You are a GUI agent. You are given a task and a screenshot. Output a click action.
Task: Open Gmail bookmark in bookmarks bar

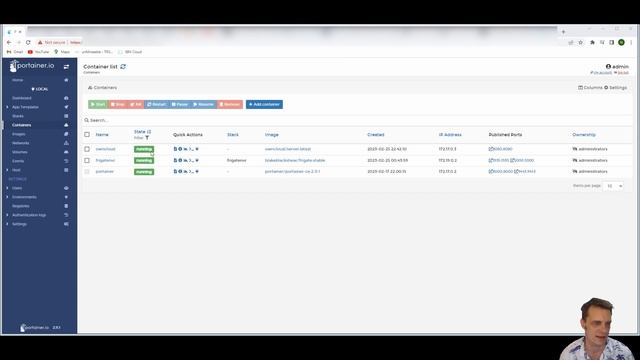pyautogui.click(x=15, y=52)
